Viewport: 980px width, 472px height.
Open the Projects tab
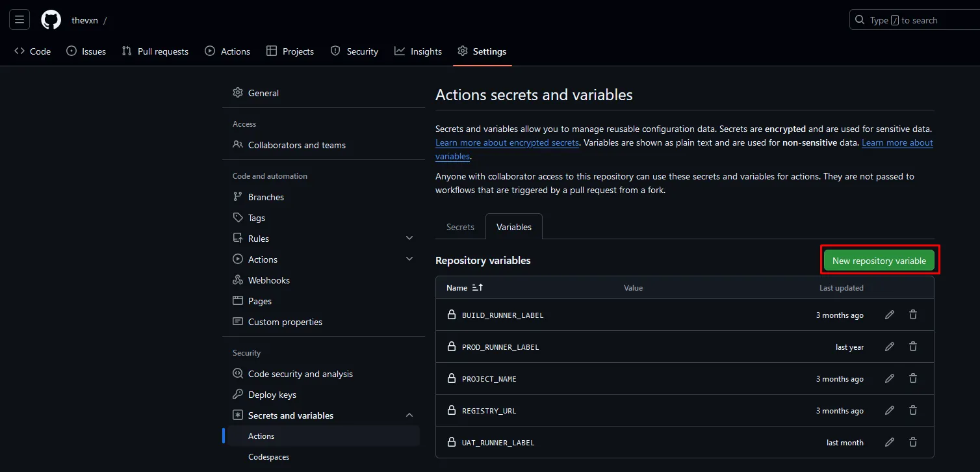click(290, 51)
